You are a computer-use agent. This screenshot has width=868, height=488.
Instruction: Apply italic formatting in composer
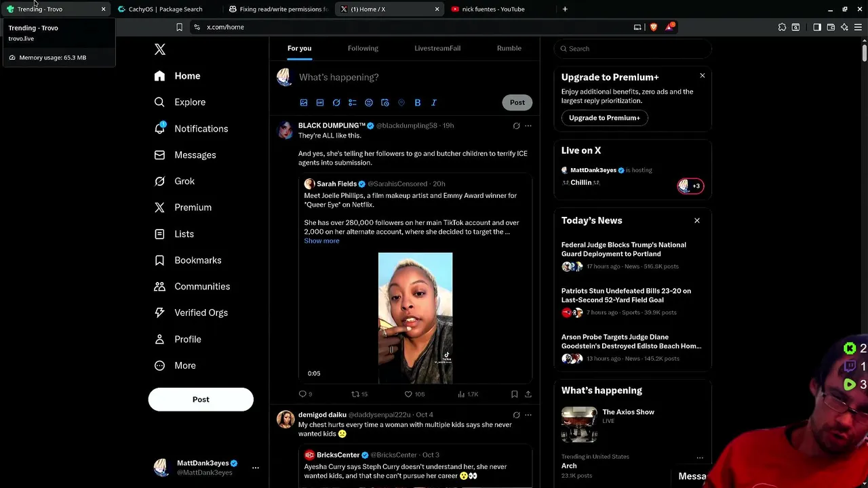point(434,102)
